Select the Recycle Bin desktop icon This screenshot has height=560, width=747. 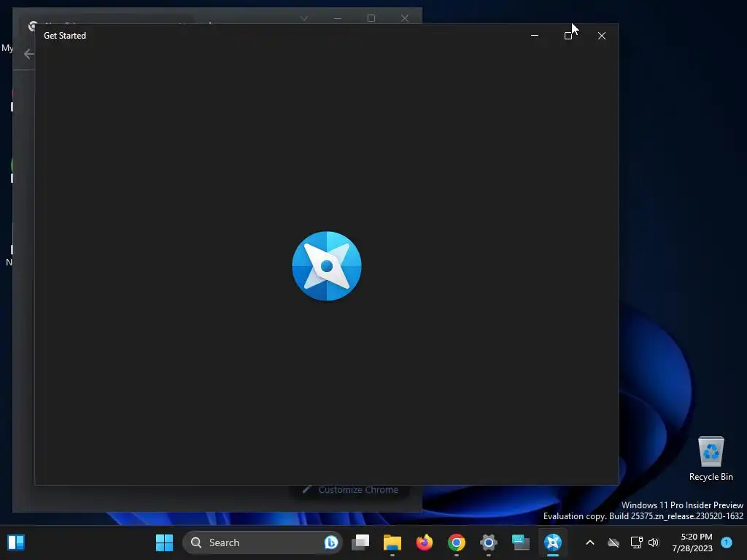[x=711, y=459]
